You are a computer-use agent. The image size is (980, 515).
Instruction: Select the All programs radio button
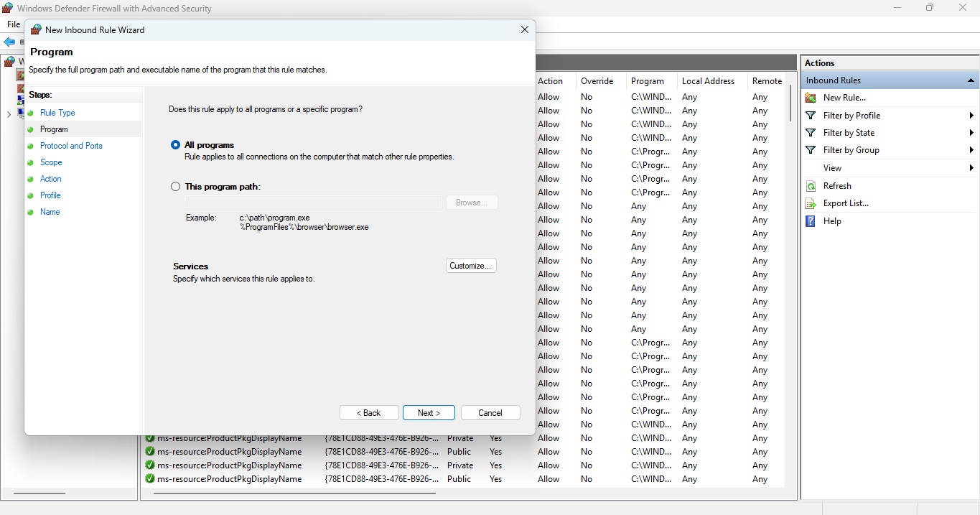176,145
